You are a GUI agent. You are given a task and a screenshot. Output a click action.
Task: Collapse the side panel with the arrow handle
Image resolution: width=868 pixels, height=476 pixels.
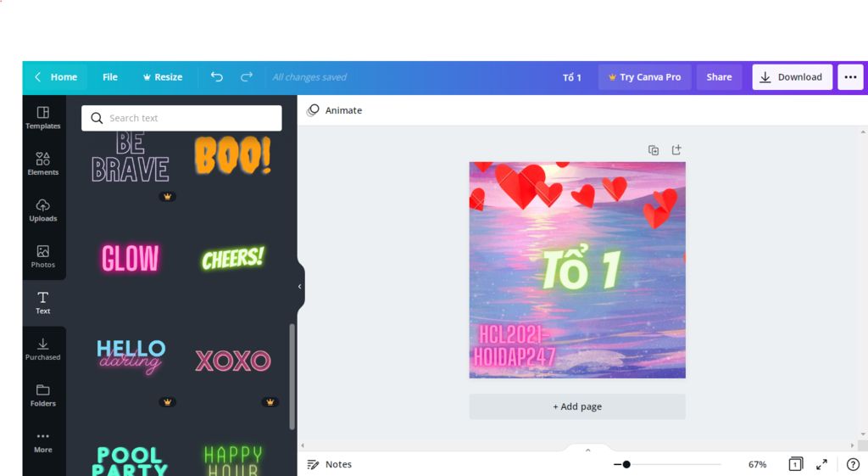click(x=299, y=287)
